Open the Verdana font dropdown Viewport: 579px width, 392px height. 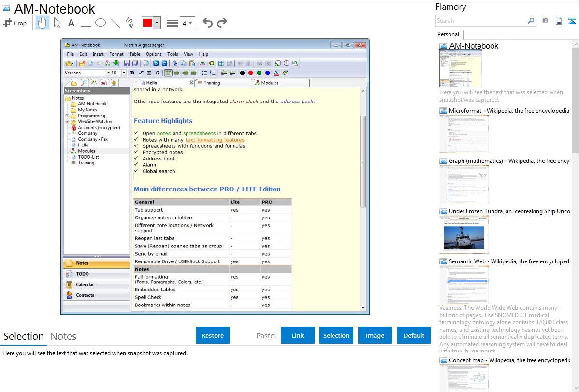pyautogui.click(x=108, y=73)
